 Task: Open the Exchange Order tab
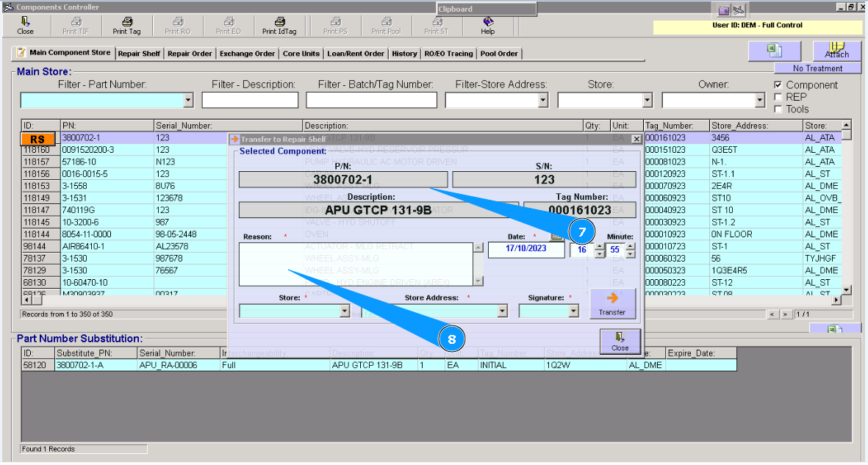[247, 54]
